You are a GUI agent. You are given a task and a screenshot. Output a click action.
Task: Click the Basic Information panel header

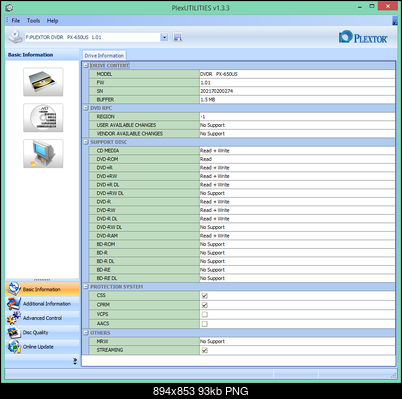tap(42, 55)
